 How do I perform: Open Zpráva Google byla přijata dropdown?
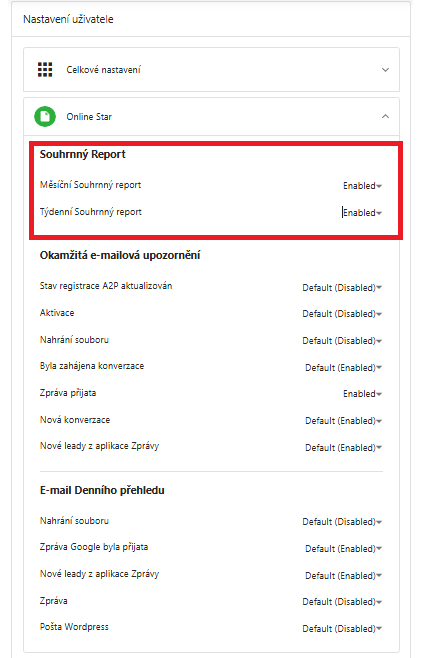(x=343, y=548)
